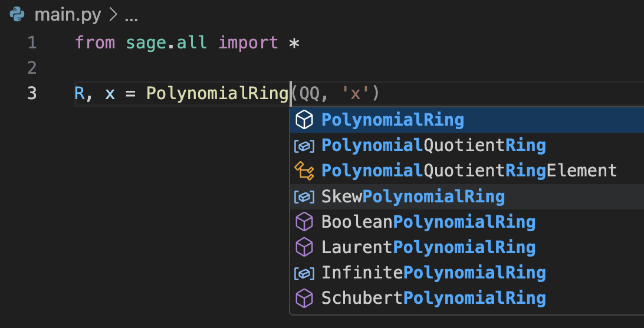Click the variable icon beside SkewPolynomialRing

click(x=304, y=197)
